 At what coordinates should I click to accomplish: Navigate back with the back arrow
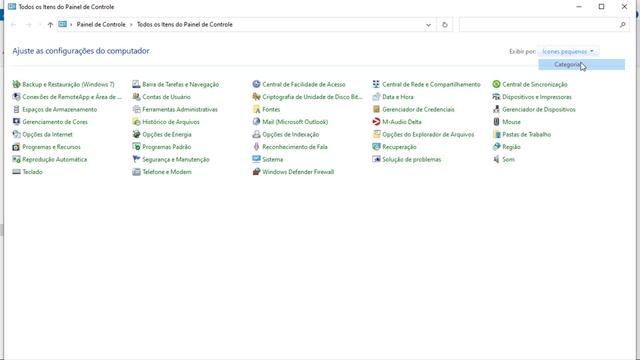click(13, 25)
